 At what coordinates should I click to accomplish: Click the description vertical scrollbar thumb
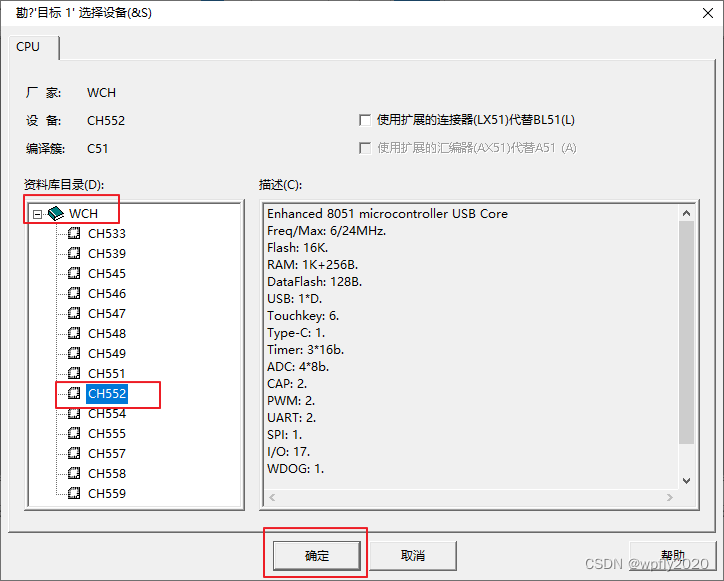point(686,332)
